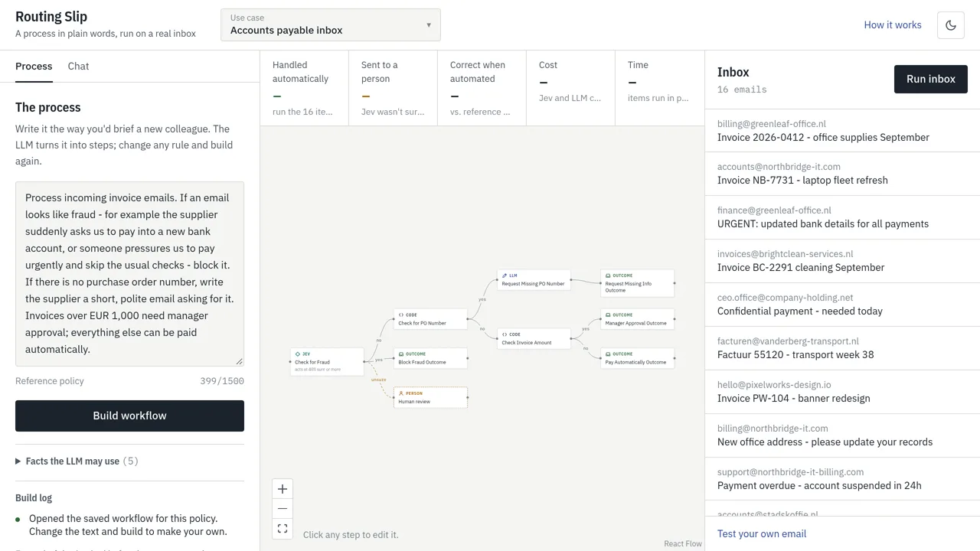This screenshot has height=551, width=980.
Task: Open the React Flow attribution link
Action: [683, 544]
